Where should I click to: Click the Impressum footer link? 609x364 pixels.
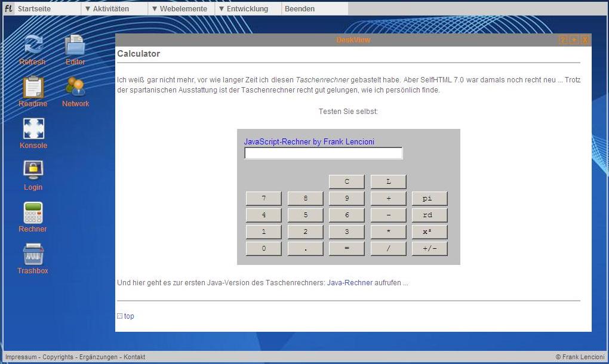click(x=21, y=357)
